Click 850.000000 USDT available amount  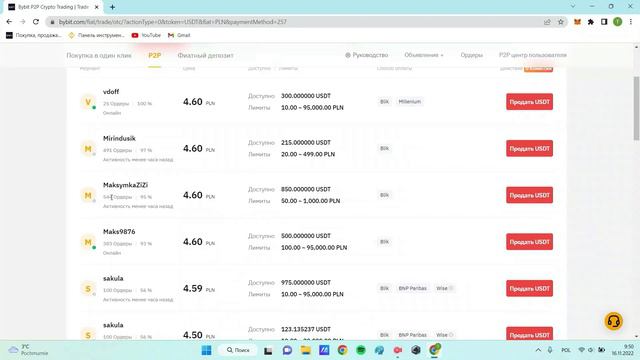coord(306,189)
